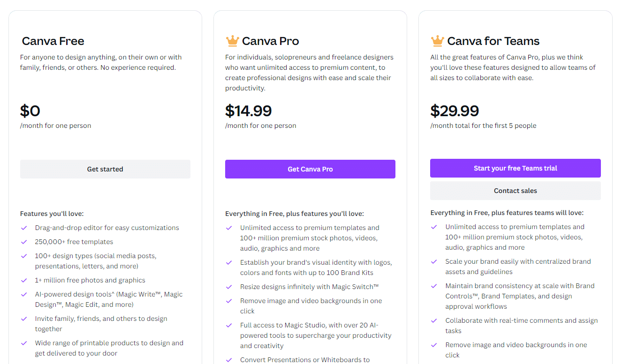Click the Contact sales button

515,191
